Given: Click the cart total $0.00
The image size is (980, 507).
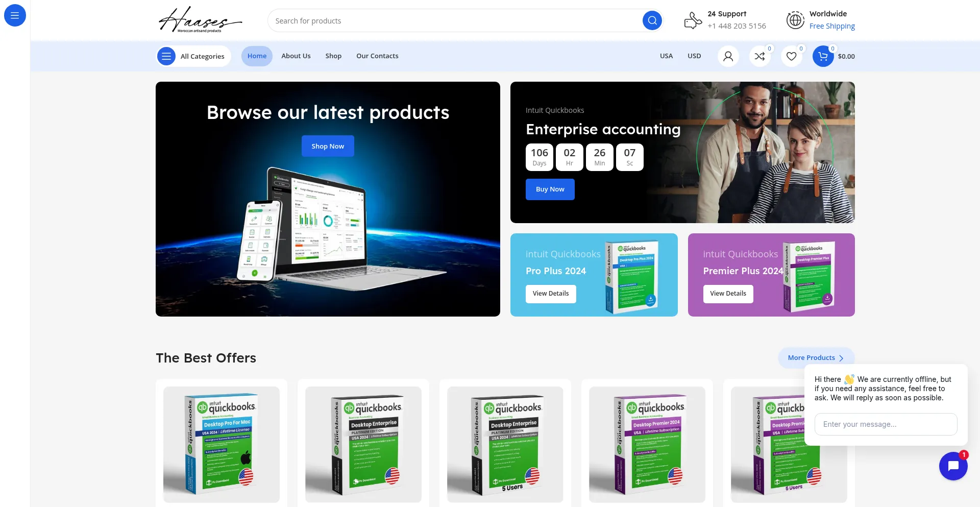Looking at the screenshot, I should pos(846,57).
